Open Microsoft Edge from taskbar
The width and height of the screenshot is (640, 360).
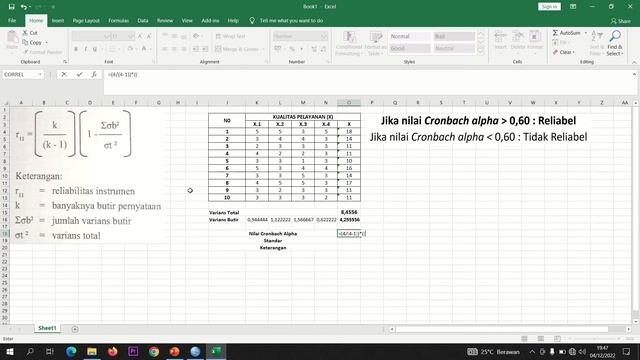pos(71,351)
